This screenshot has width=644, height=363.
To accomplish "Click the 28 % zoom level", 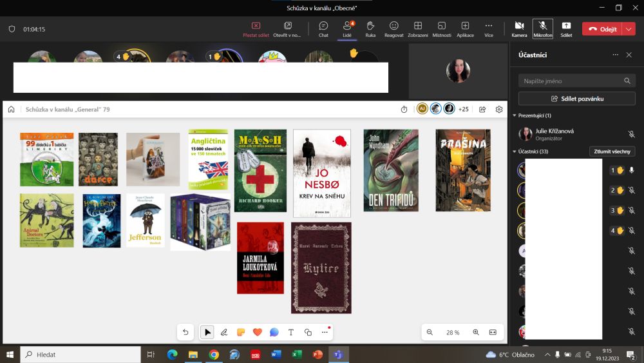I will coord(453,332).
